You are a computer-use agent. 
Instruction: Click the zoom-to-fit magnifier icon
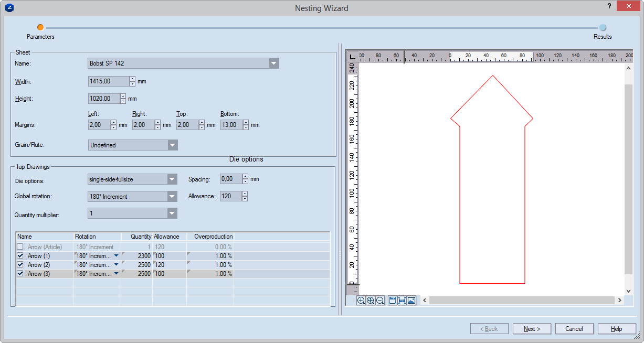tap(371, 301)
